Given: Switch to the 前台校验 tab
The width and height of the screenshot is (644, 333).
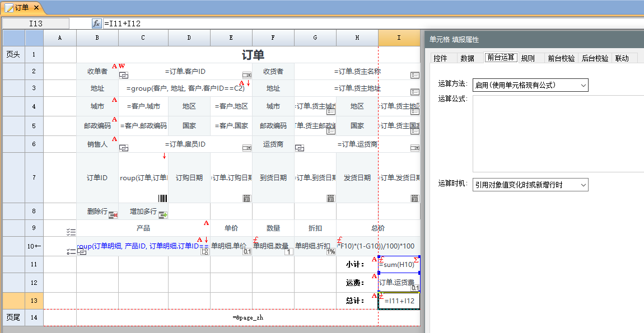Looking at the screenshot, I should click(561, 58).
